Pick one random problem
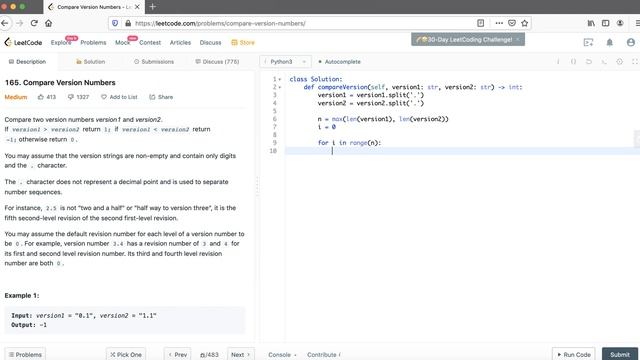 point(126,354)
